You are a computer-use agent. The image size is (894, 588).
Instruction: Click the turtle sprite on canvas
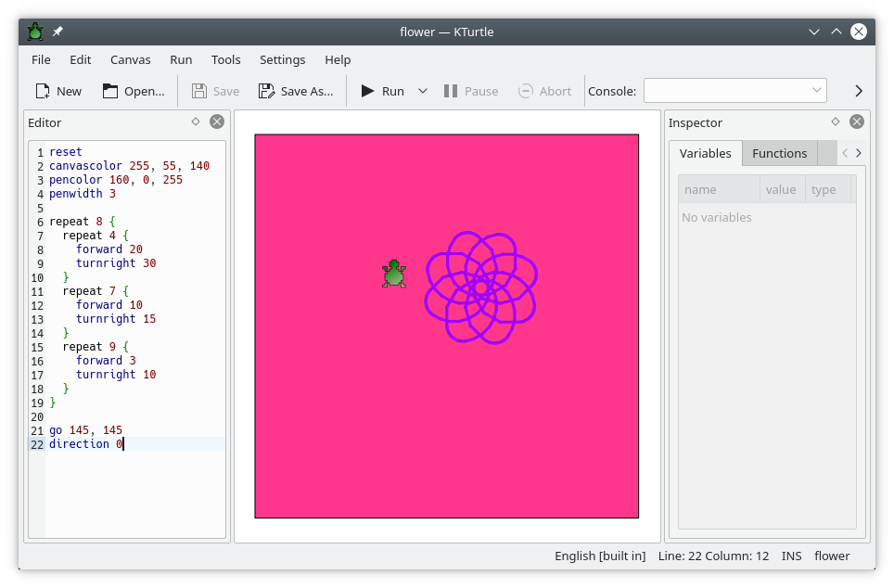(394, 275)
